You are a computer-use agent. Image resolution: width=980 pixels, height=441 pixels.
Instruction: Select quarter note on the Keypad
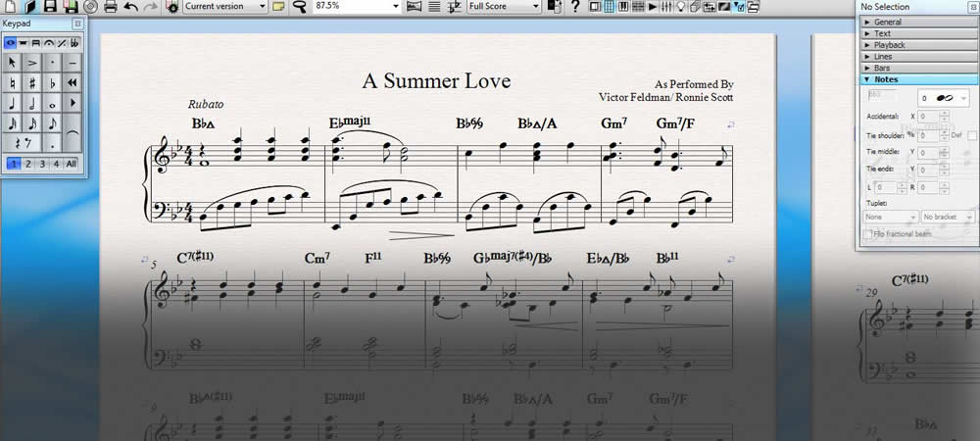tap(13, 103)
